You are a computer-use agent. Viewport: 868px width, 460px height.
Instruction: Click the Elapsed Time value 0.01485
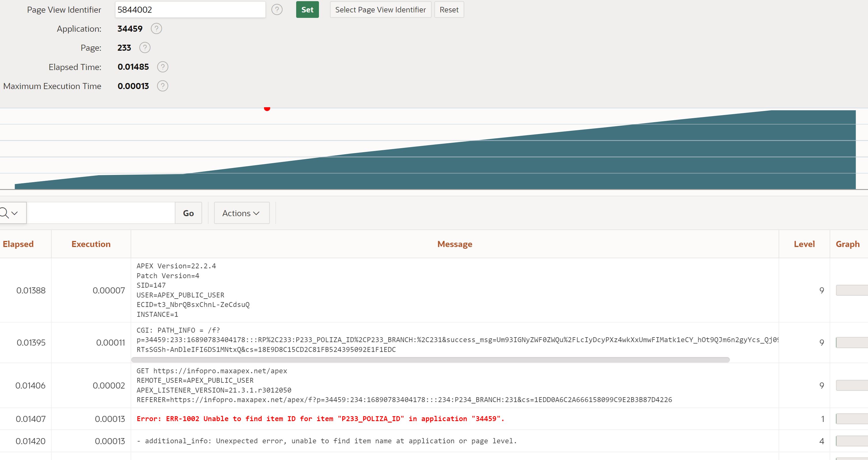(133, 67)
